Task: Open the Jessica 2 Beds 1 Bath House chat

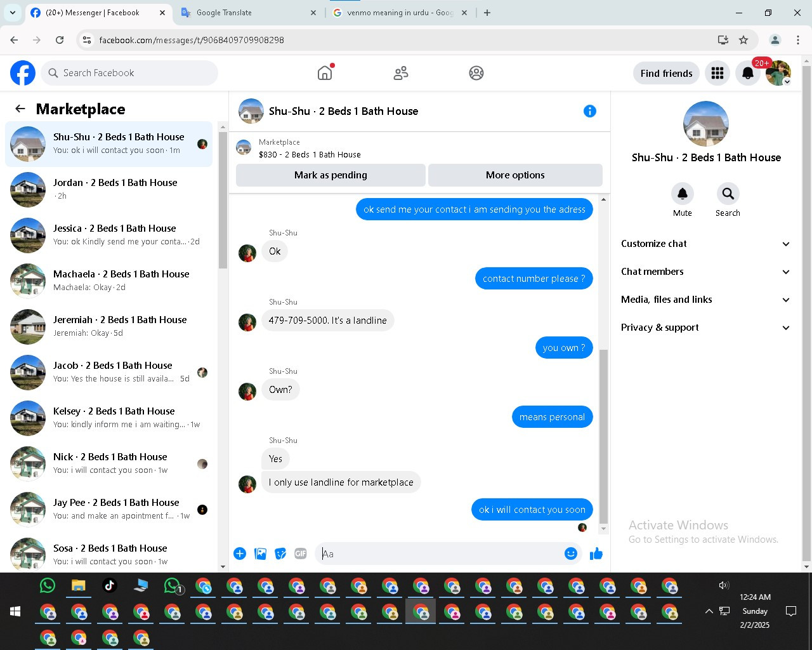Action: click(109, 235)
